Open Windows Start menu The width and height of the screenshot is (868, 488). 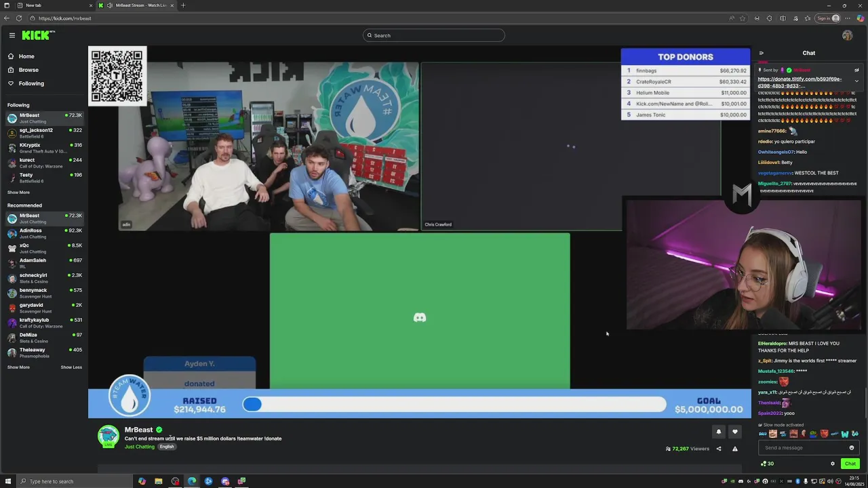(x=7, y=481)
